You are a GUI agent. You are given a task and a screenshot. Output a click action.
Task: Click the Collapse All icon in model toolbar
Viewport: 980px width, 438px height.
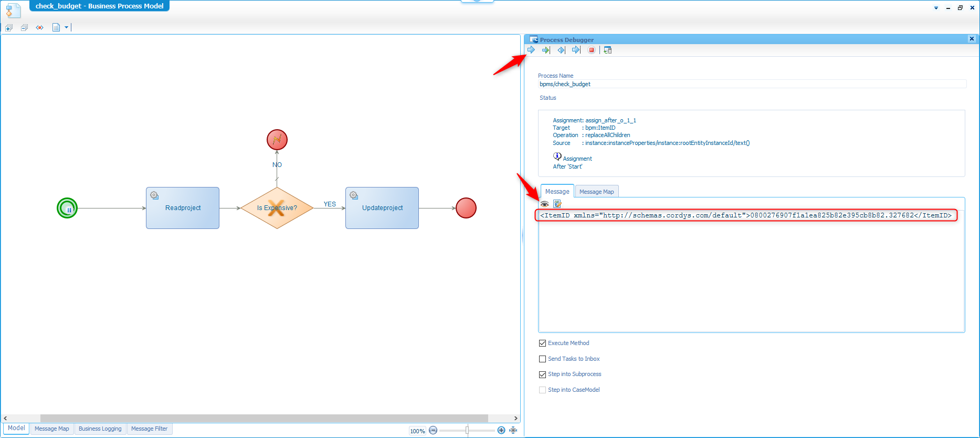[24, 27]
